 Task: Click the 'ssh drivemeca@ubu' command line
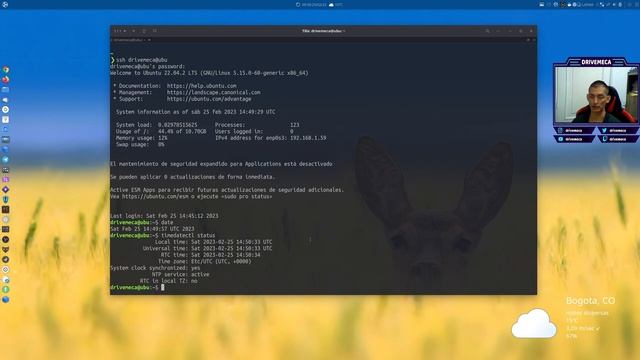coord(142,60)
